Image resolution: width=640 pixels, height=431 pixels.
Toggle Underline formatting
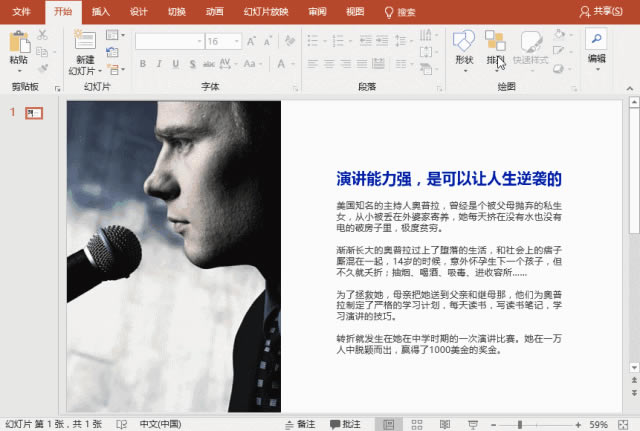click(x=176, y=64)
